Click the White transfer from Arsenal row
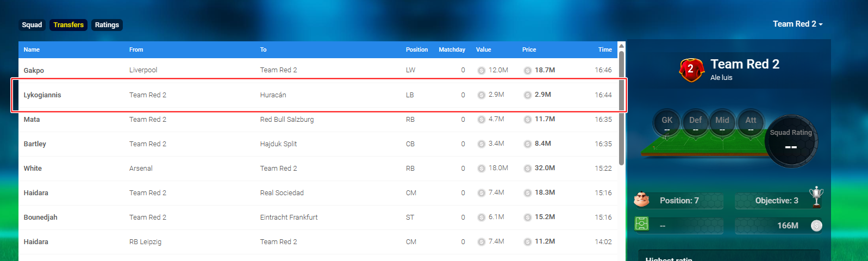 tap(318, 169)
